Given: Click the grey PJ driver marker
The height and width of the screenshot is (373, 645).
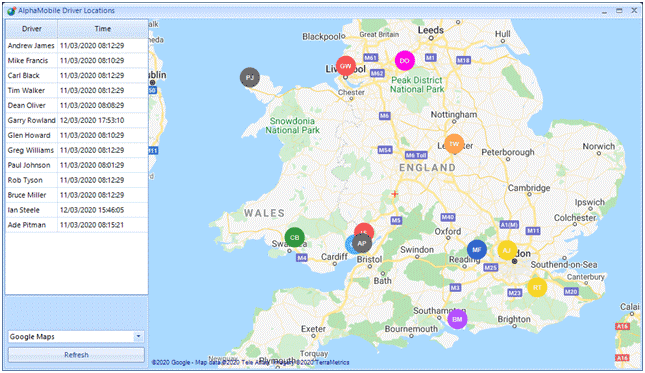Looking at the screenshot, I should coord(250,77).
